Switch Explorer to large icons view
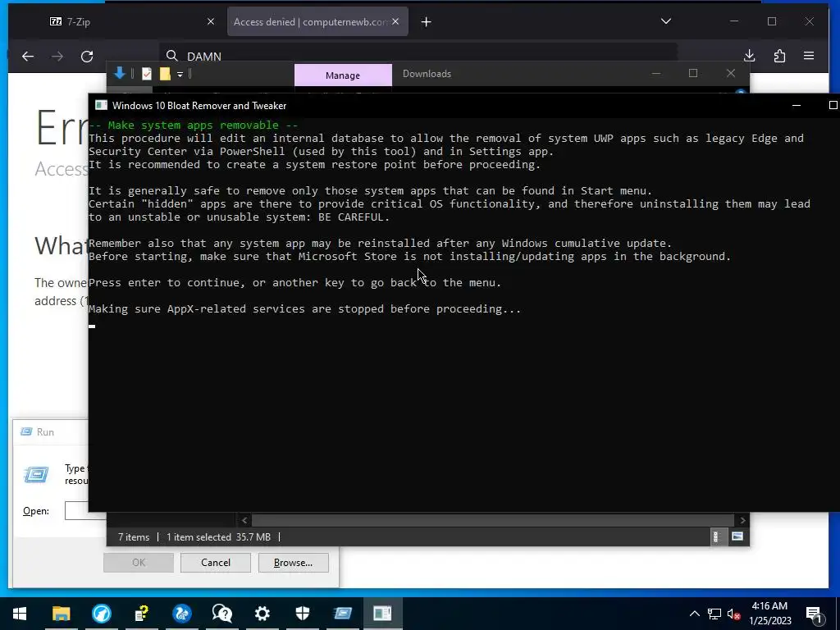The width and height of the screenshot is (840, 630). (x=737, y=536)
